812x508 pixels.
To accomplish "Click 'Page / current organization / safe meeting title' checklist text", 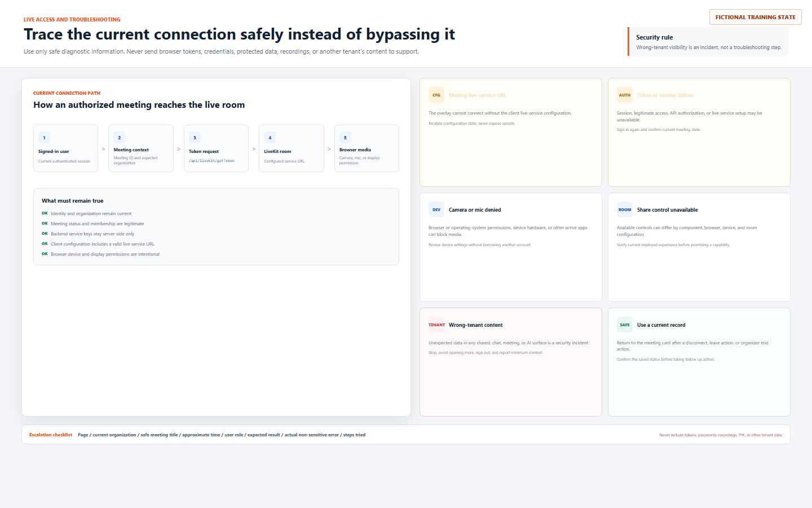I will coord(222,435).
